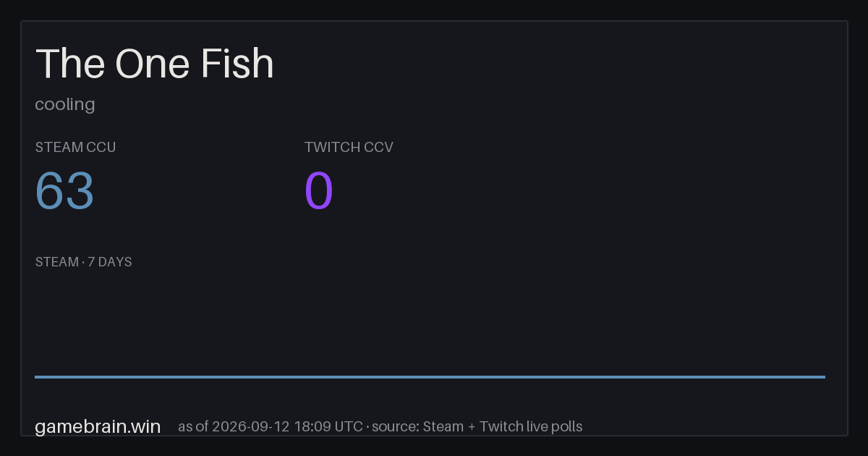Click the "7 DAYS" range text
The height and width of the screenshot is (456, 868).
click(110, 262)
